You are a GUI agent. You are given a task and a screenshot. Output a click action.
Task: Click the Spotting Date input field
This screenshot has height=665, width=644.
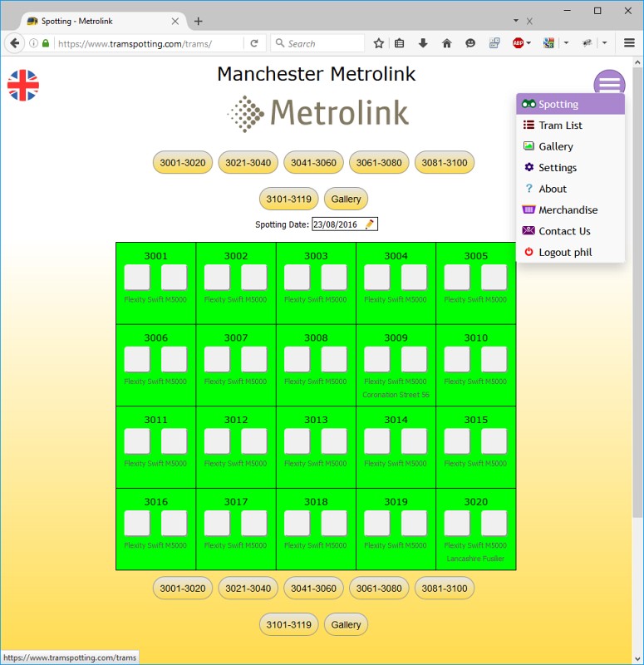pyautogui.click(x=345, y=224)
